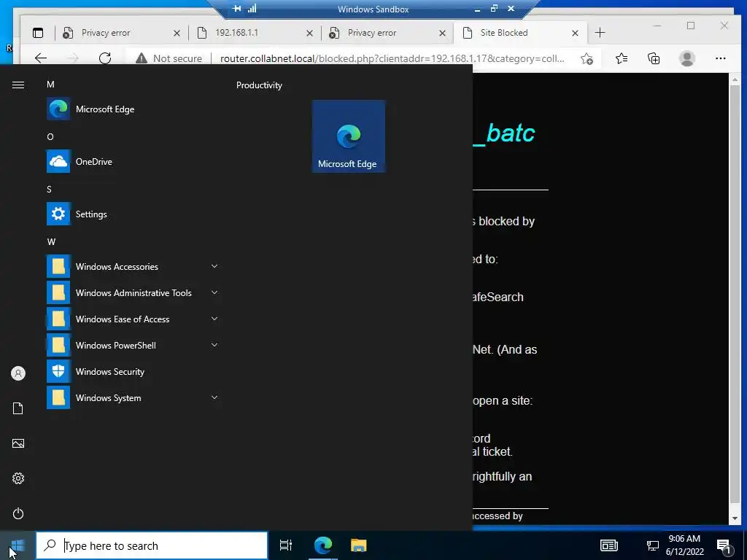Open Settings gear in Start side rail
Image resolution: width=747 pixels, height=560 pixels.
click(18, 478)
